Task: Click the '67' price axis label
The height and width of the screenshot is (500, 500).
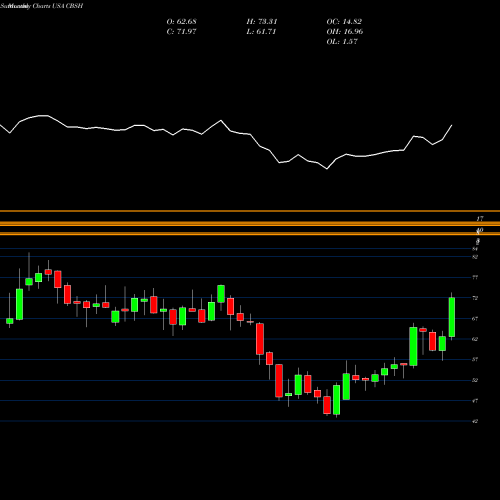Action: (x=475, y=319)
